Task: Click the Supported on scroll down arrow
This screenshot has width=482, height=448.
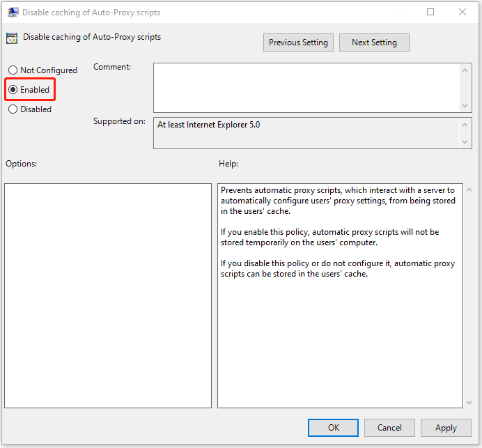Action: 465,141
